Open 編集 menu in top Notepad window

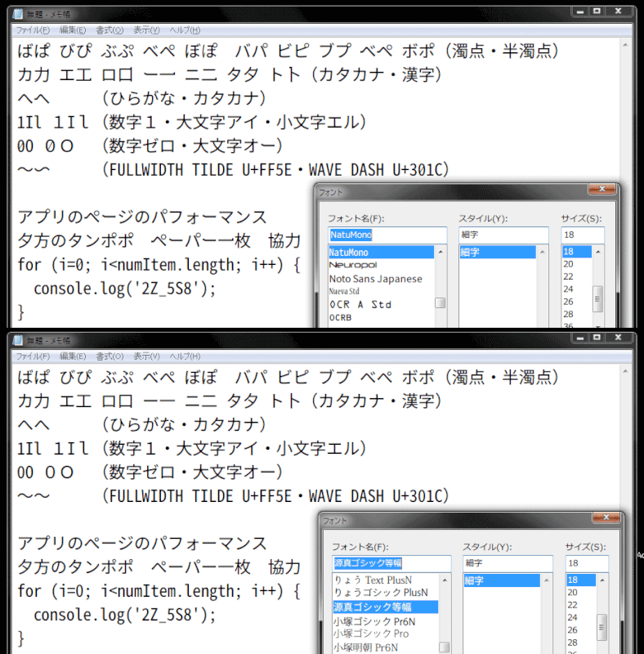pyautogui.click(x=73, y=30)
